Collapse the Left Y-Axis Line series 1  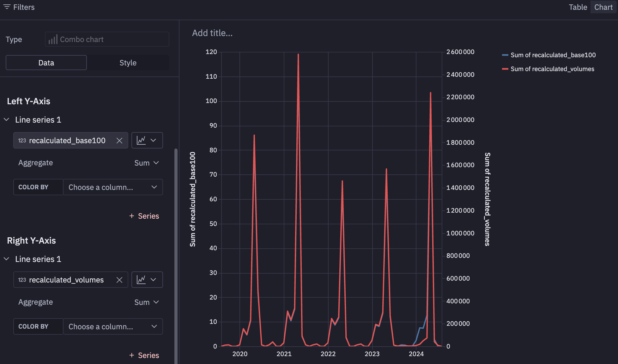point(6,119)
